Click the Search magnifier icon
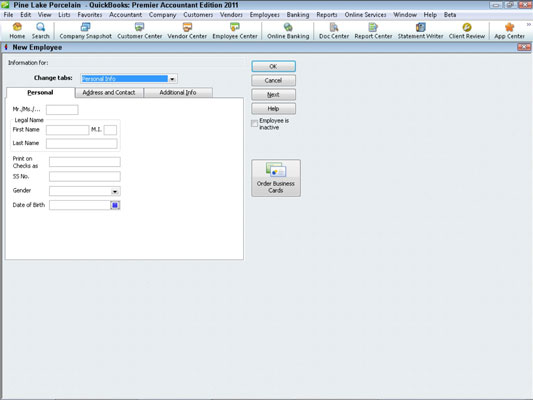Screen dimensions: 533x400 40,27
